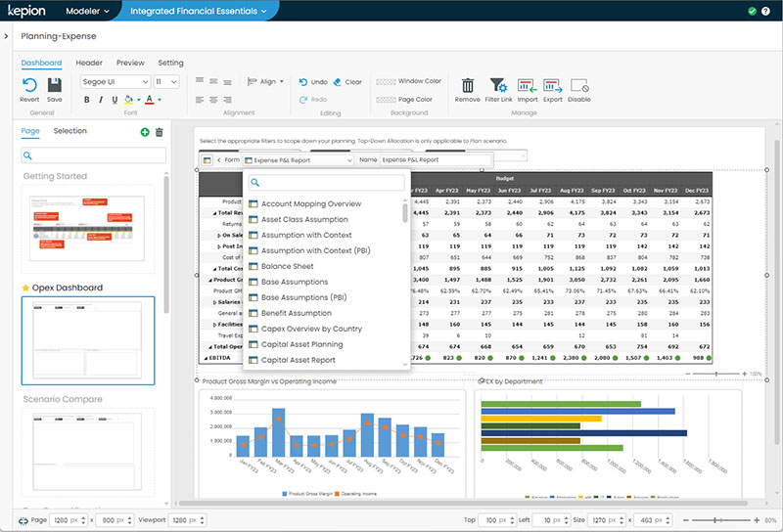Toggle Bold formatting
This screenshot has width=783, height=532.
tap(87, 100)
